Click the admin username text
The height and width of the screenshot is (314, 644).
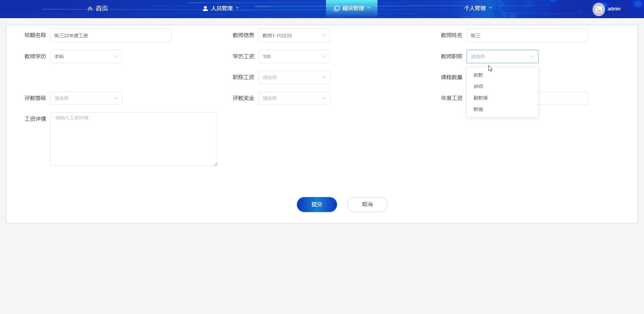point(614,9)
